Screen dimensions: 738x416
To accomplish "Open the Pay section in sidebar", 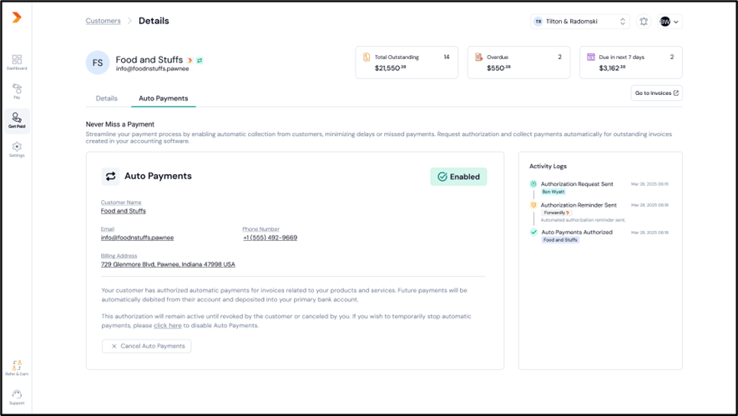I will pyautogui.click(x=16, y=91).
